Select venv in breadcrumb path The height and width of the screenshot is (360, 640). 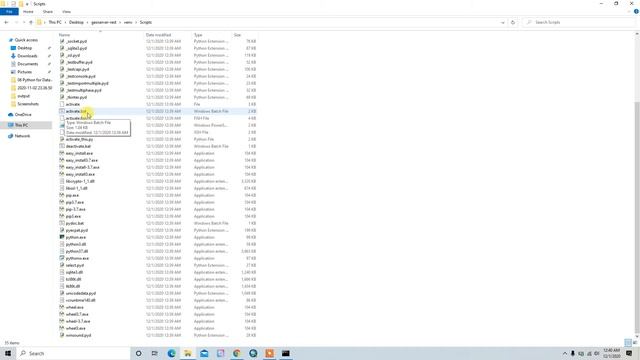coord(128,22)
